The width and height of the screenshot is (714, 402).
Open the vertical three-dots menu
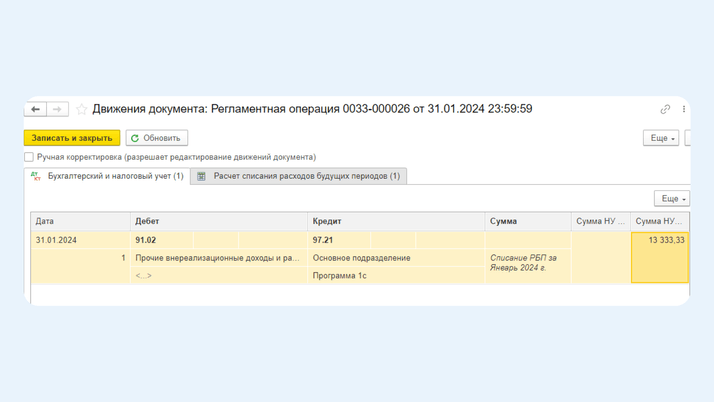coord(683,109)
